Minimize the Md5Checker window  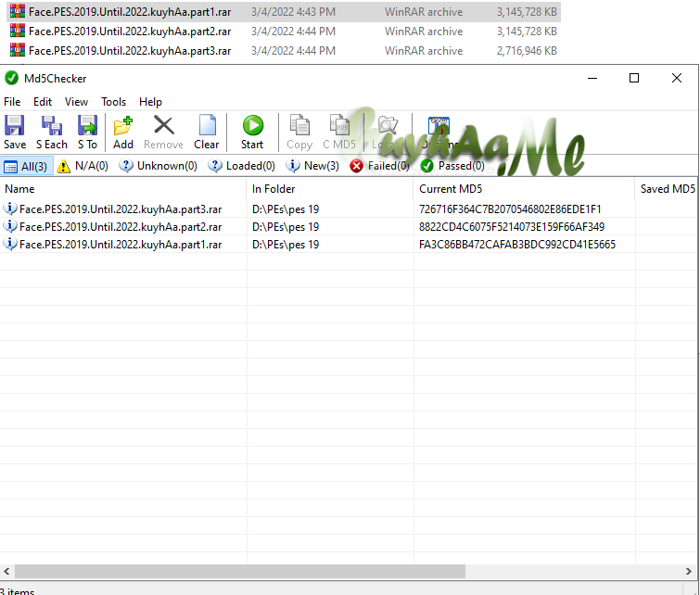click(592, 78)
